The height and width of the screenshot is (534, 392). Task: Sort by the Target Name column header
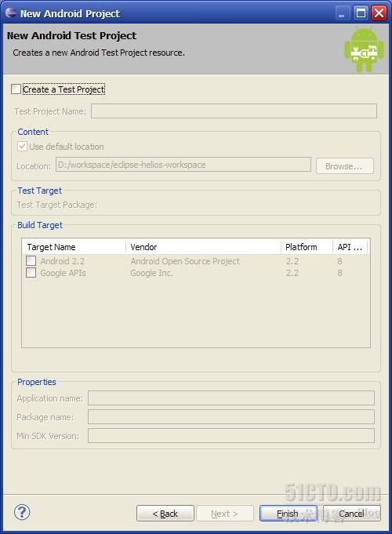[x=74, y=247]
